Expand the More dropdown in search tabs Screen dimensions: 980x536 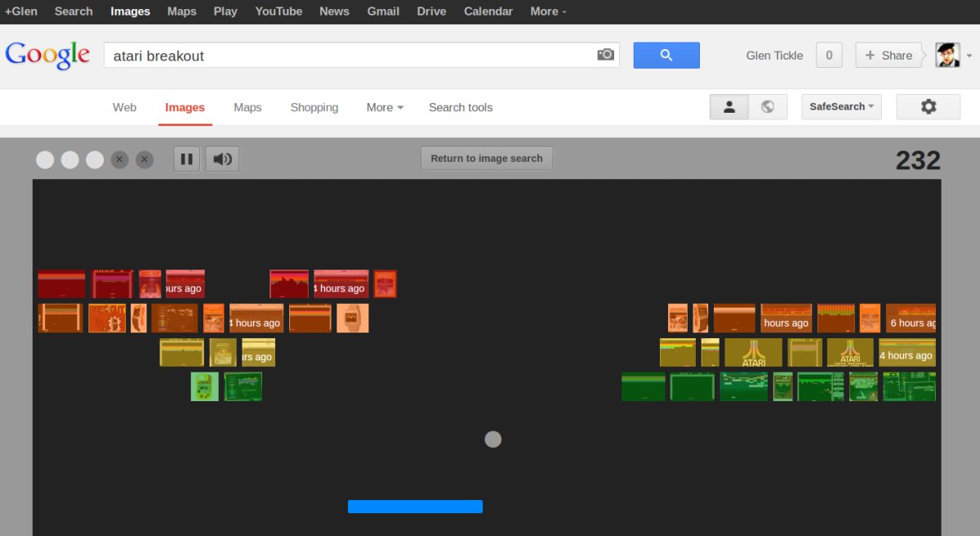pos(385,108)
